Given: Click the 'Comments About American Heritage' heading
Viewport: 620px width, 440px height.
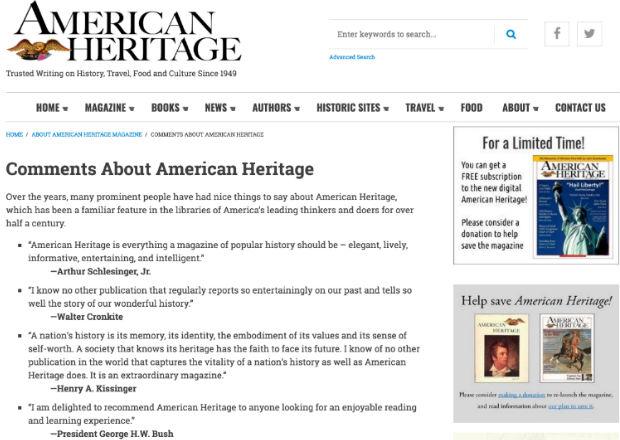Looking at the screenshot, I should point(160,169).
